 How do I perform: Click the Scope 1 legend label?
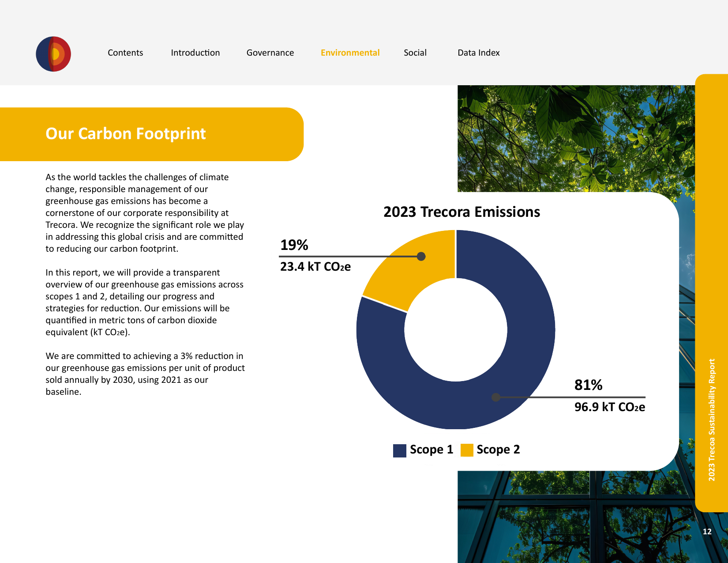point(432,450)
